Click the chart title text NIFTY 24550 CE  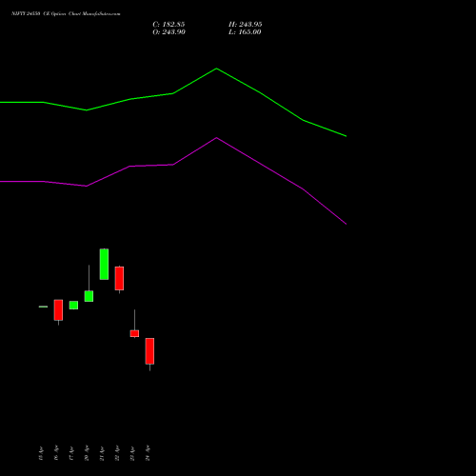30,13
